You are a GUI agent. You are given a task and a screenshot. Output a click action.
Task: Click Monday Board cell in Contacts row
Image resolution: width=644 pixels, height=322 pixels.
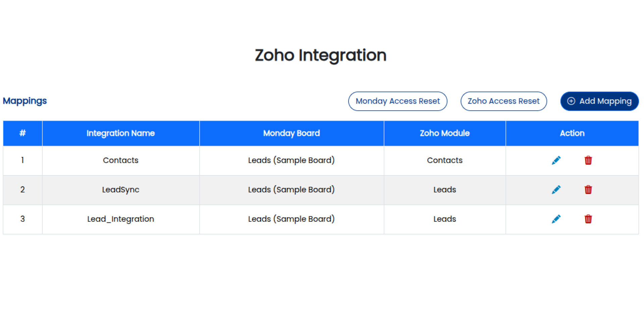(x=291, y=160)
